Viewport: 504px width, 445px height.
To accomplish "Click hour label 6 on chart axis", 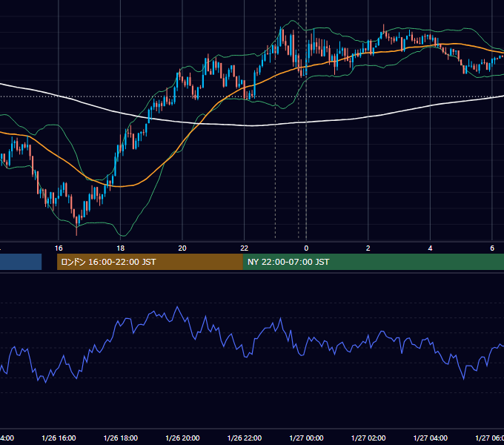I will tap(492, 248).
